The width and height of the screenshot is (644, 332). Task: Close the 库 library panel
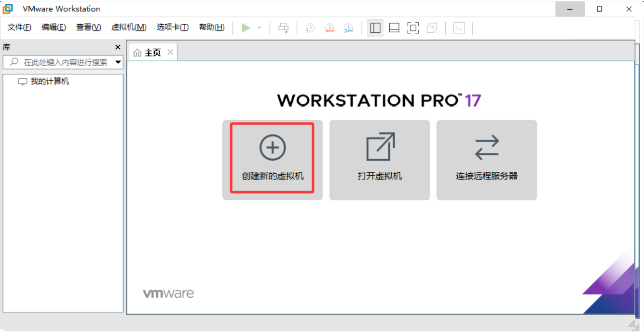[118, 47]
